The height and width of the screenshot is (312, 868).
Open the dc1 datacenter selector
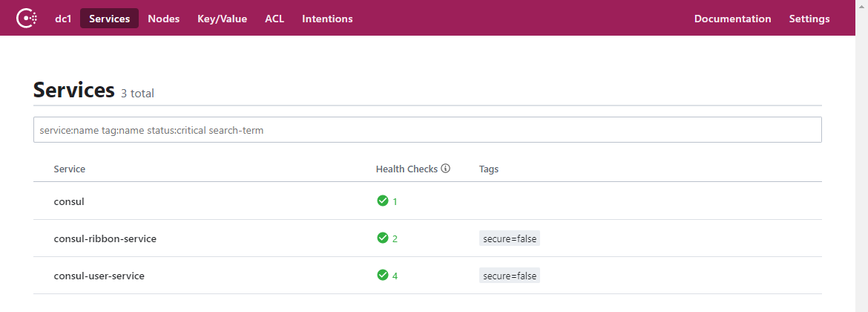pyautogui.click(x=62, y=19)
